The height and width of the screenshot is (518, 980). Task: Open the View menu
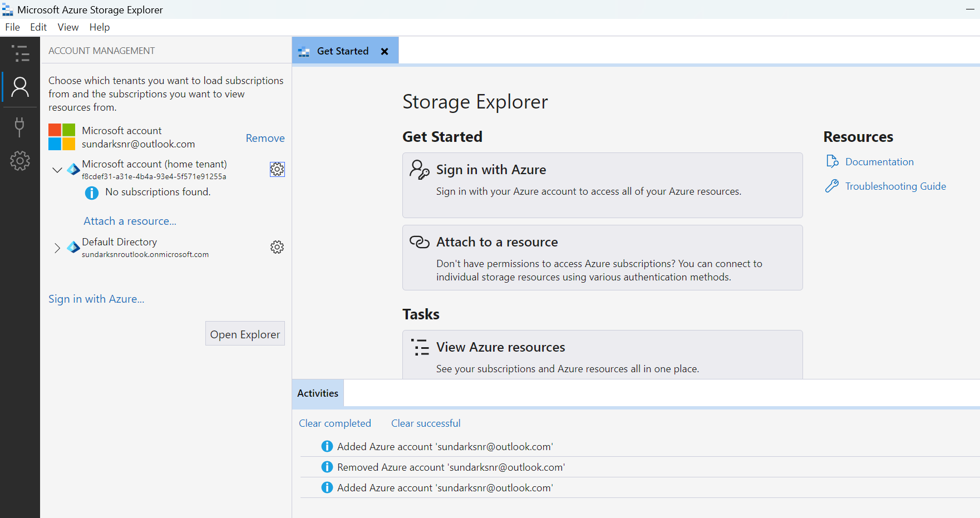(x=68, y=27)
